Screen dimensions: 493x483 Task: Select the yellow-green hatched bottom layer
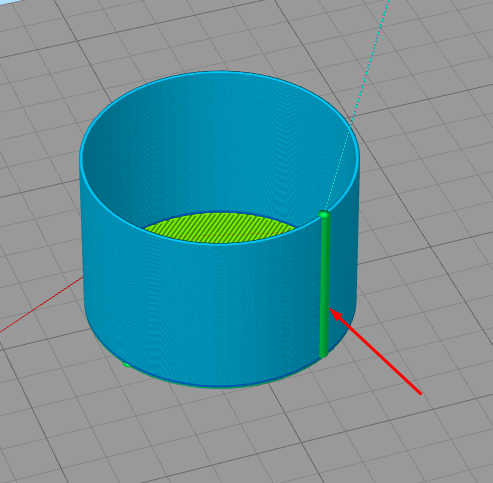click(x=220, y=227)
